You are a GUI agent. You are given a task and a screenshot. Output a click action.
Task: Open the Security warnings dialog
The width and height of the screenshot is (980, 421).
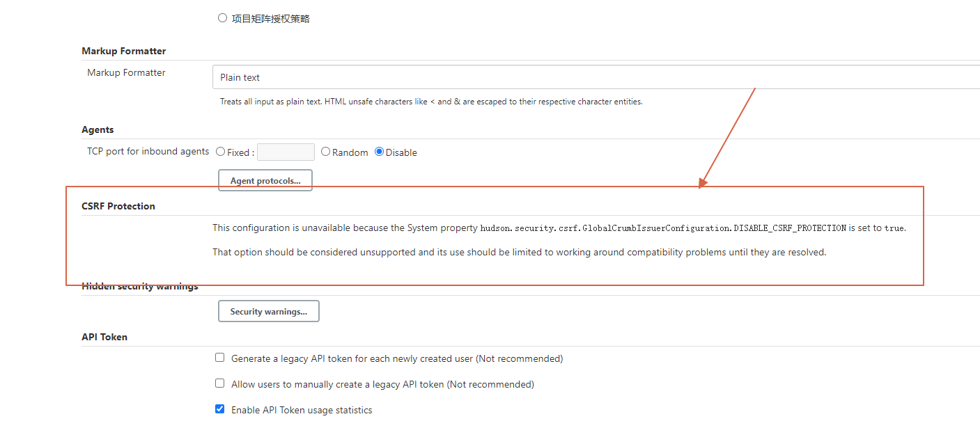268,310
